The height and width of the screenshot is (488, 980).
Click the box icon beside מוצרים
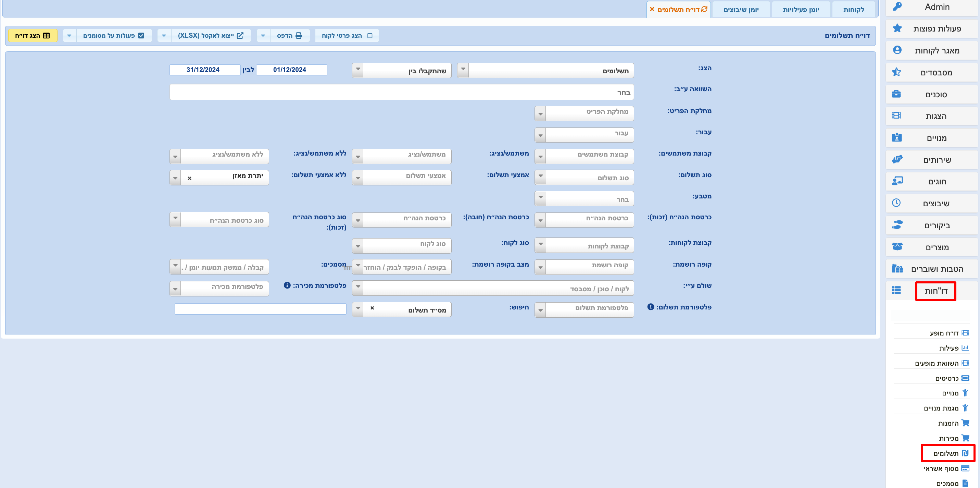click(897, 247)
